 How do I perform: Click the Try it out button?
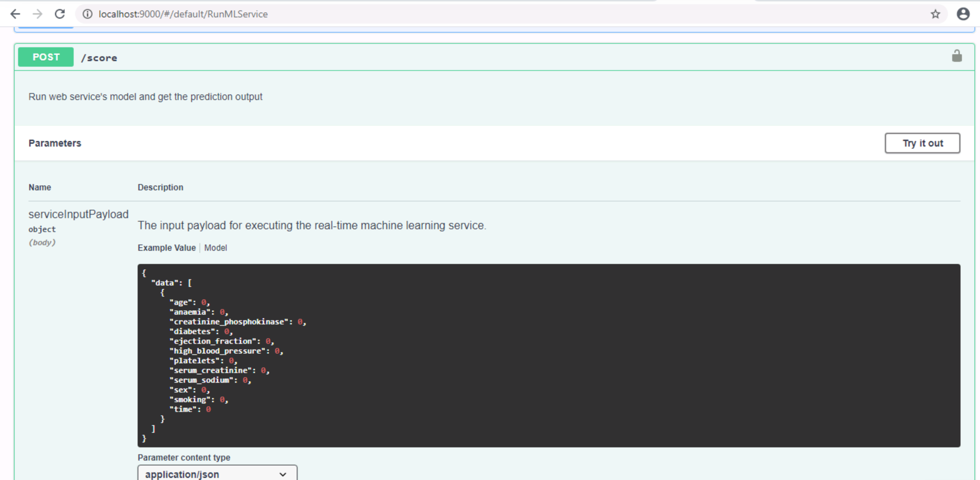pos(922,143)
